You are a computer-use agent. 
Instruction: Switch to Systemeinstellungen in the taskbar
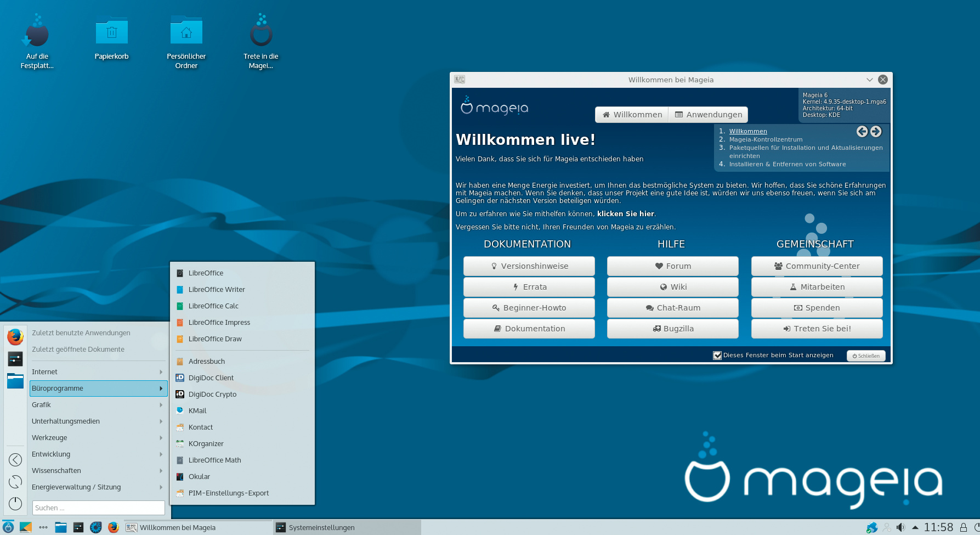coord(321,527)
